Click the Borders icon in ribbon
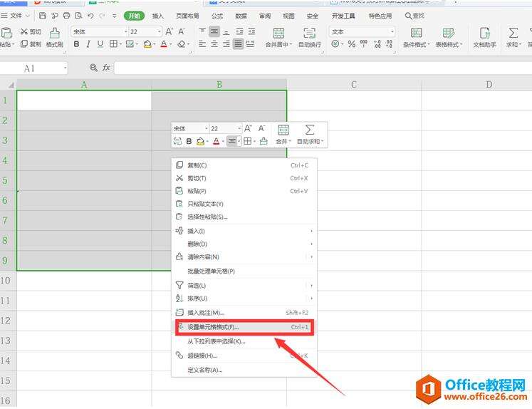 [113, 43]
